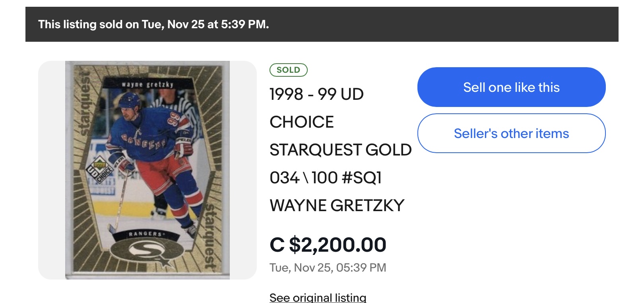Click the left vertical starquest text

click(x=84, y=104)
